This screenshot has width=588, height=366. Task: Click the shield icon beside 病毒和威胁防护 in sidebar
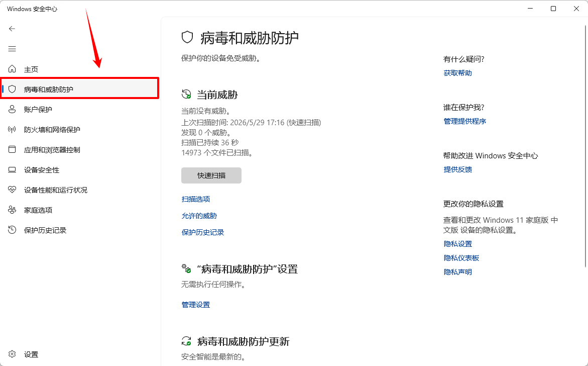point(12,89)
